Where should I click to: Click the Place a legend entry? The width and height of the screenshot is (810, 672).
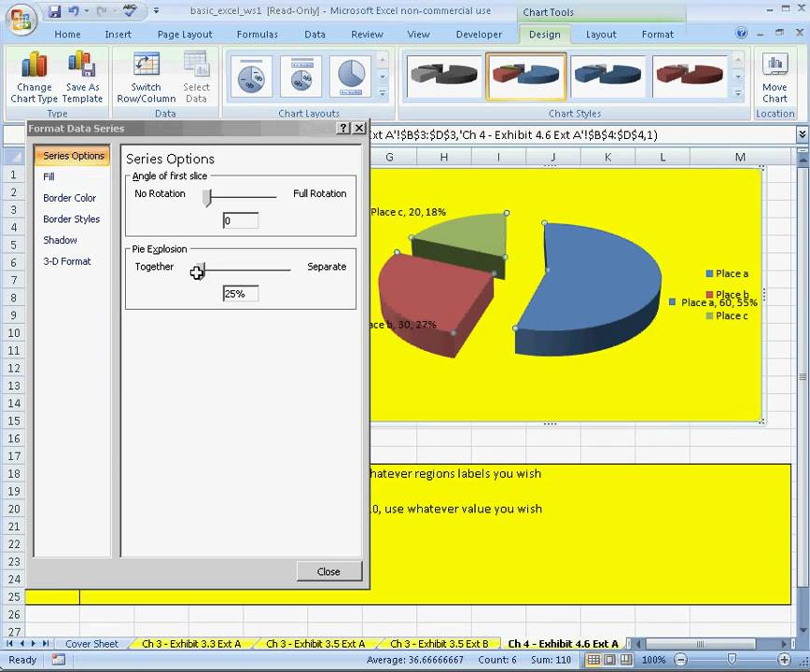click(727, 273)
